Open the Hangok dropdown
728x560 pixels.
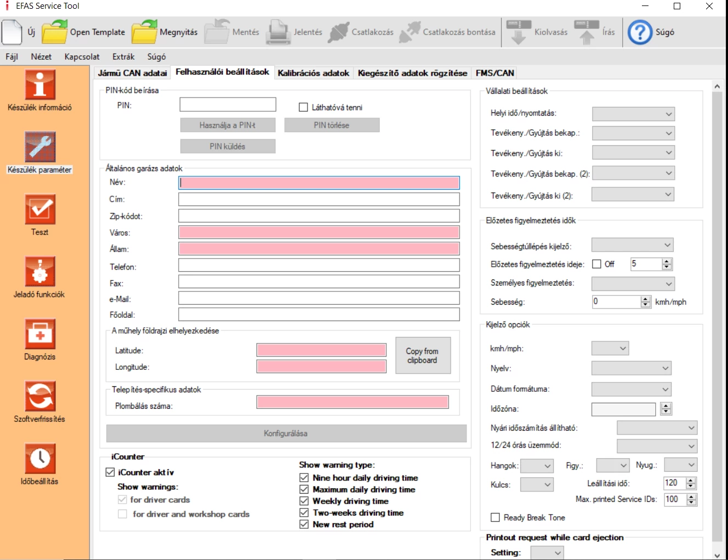pyautogui.click(x=537, y=466)
